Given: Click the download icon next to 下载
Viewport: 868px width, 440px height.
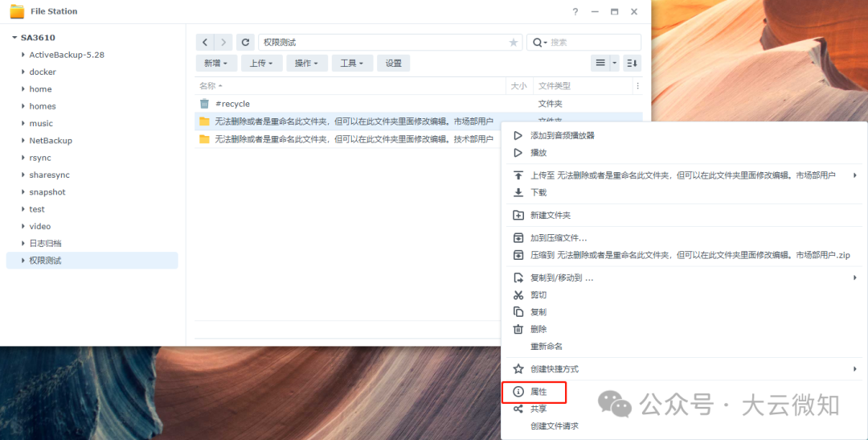Looking at the screenshot, I should coord(518,192).
